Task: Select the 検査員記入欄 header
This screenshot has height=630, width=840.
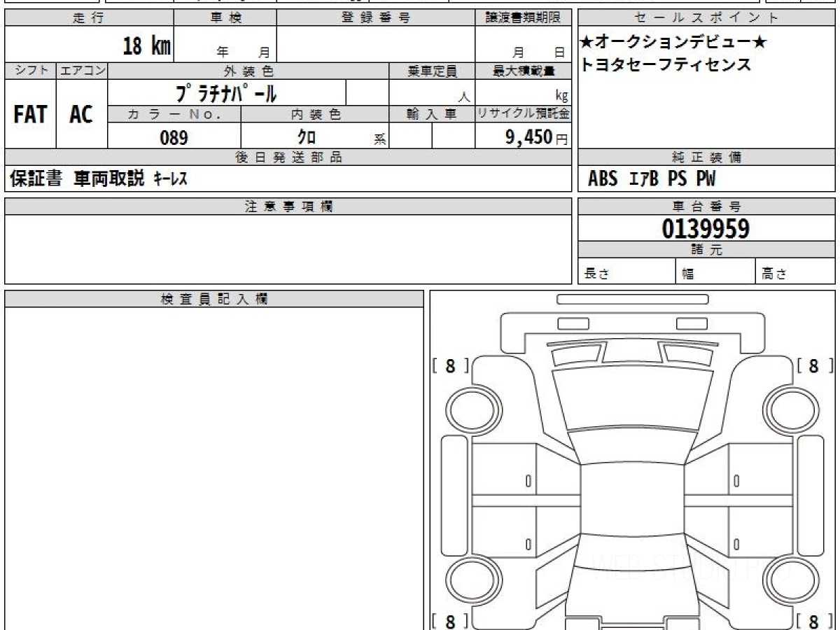Action: coord(214,299)
